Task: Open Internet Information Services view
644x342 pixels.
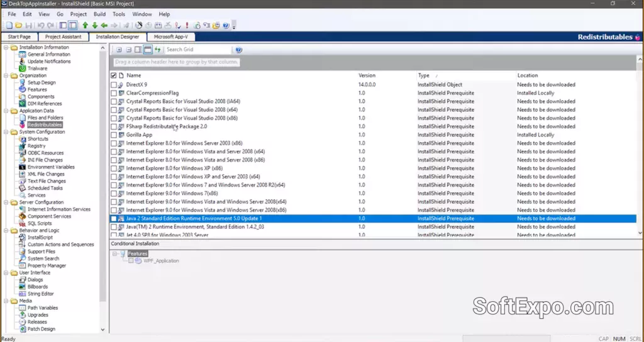Action: tap(58, 209)
